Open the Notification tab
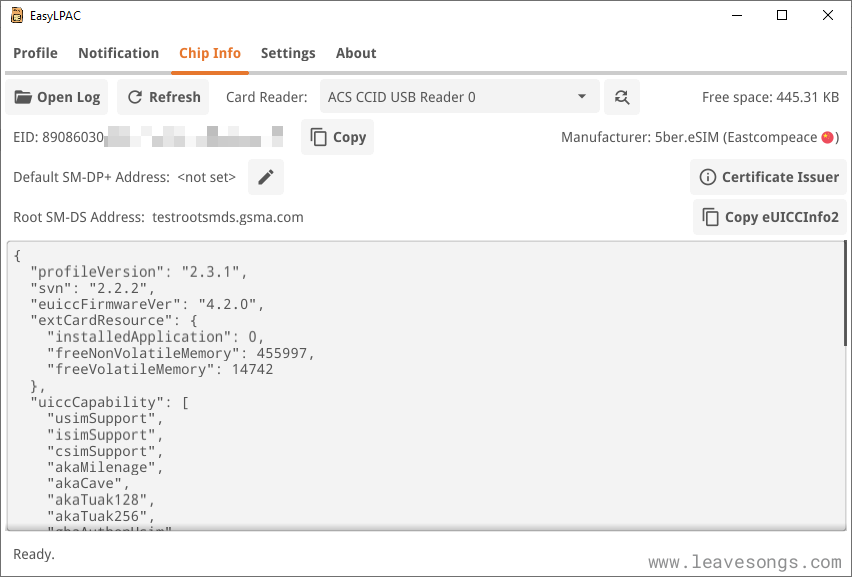Viewport: 852px width, 577px height. [x=118, y=53]
